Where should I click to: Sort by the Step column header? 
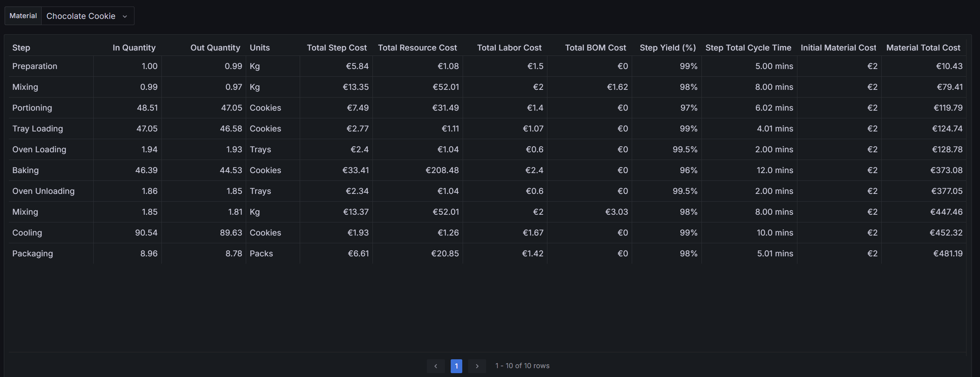click(x=21, y=48)
